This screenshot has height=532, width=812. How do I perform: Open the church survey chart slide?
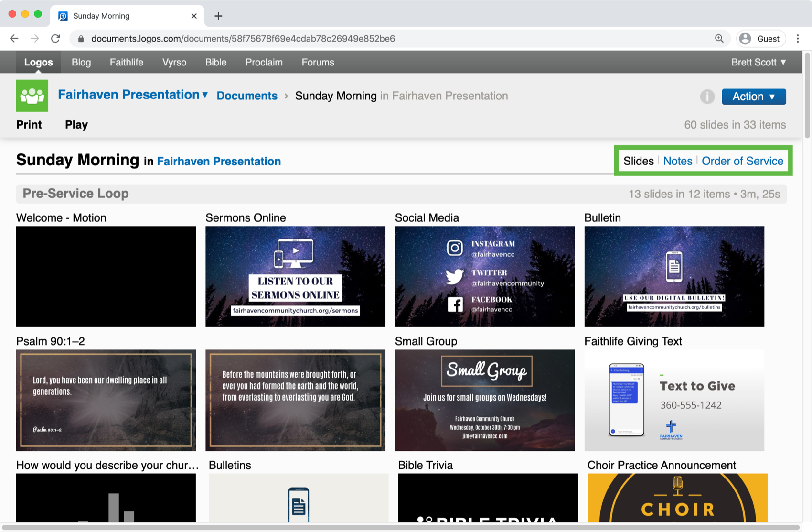click(106, 498)
